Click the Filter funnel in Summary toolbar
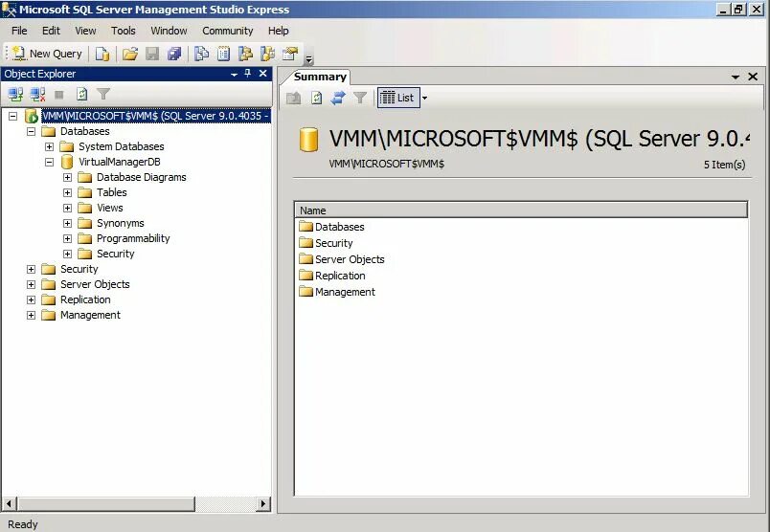 coord(360,98)
